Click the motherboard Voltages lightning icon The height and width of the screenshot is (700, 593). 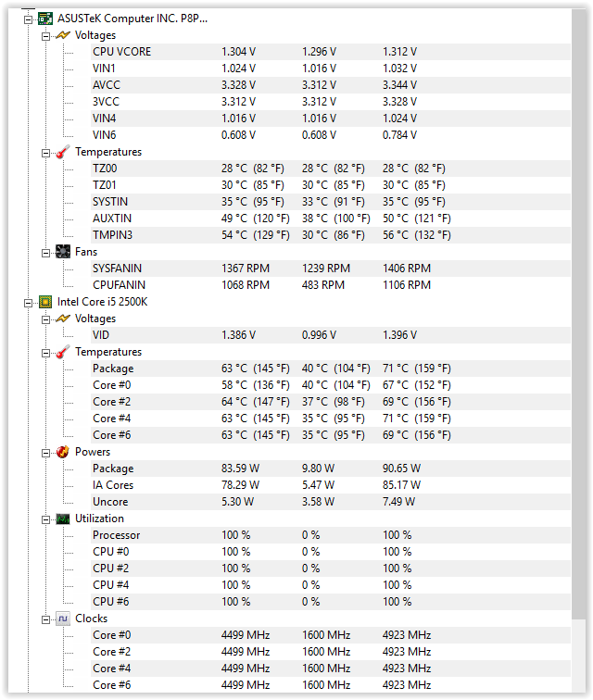click(62, 35)
